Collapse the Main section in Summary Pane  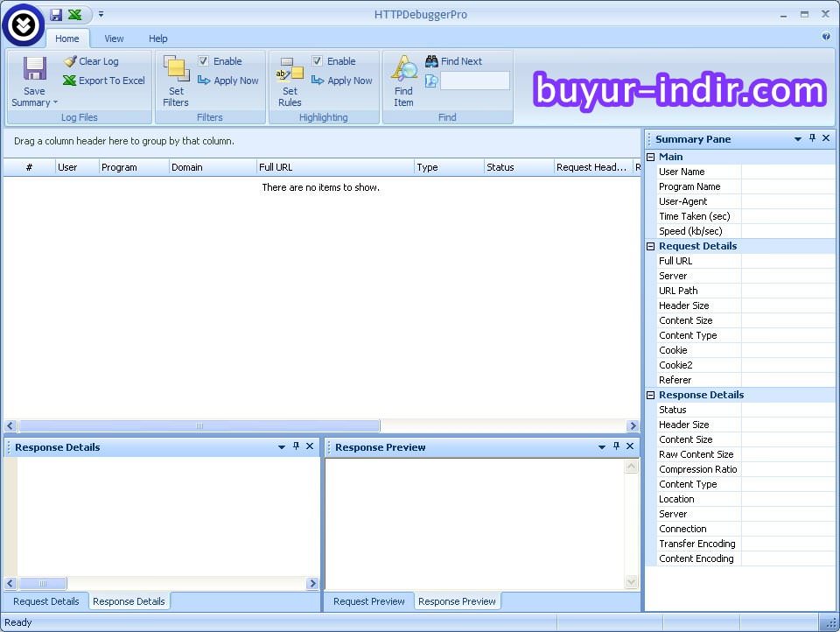click(650, 157)
